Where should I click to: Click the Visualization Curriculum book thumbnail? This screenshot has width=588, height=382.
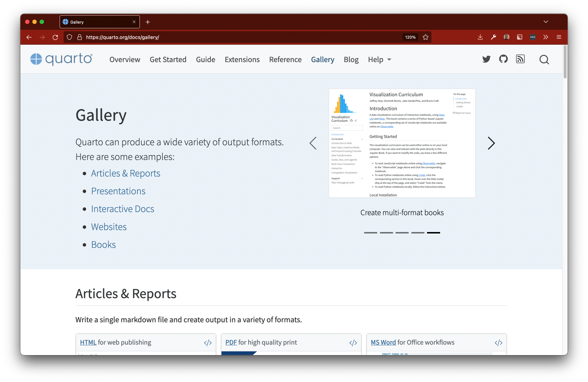tap(402, 143)
